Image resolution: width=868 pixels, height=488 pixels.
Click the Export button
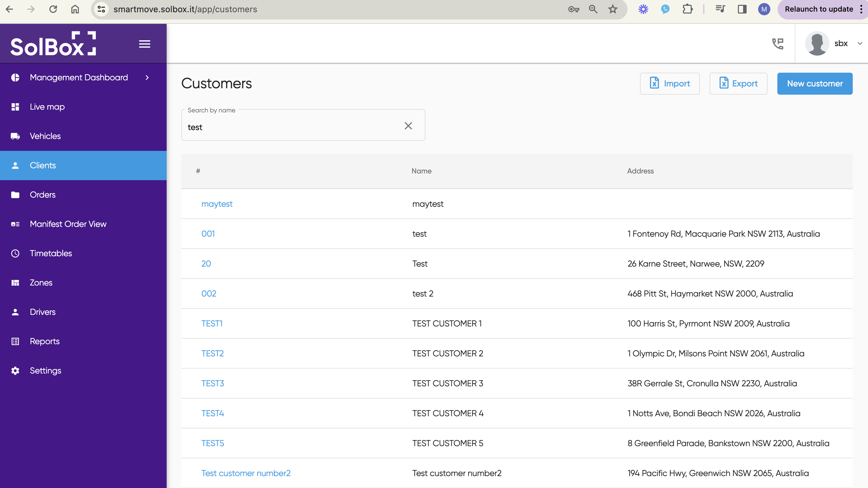738,84
